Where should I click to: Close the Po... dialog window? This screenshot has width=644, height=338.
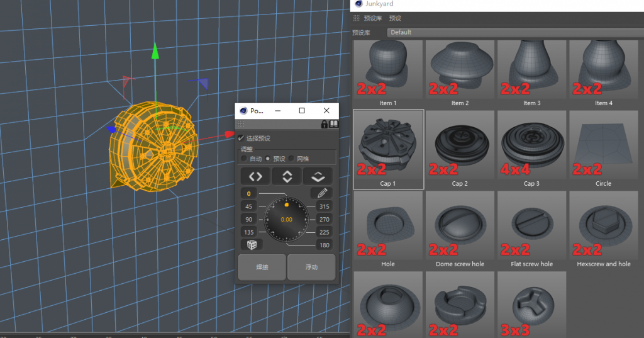(326, 111)
